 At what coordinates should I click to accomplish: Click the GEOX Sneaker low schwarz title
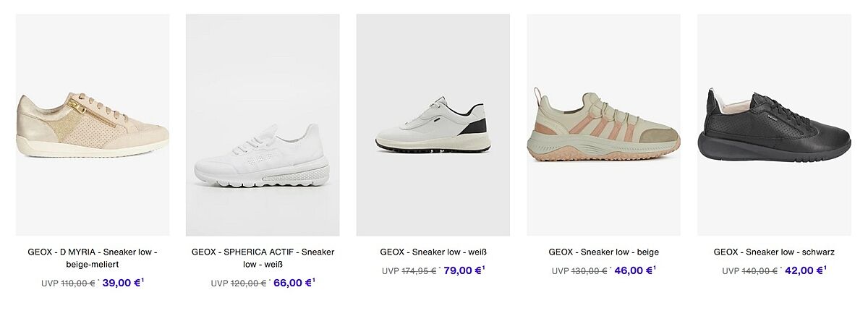pos(774,252)
